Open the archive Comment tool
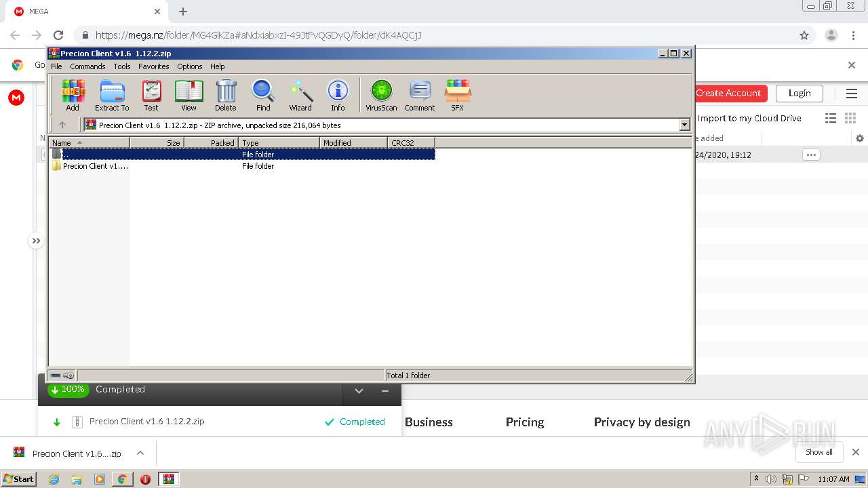Screen dimensions: 868x488 pos(420,95)
